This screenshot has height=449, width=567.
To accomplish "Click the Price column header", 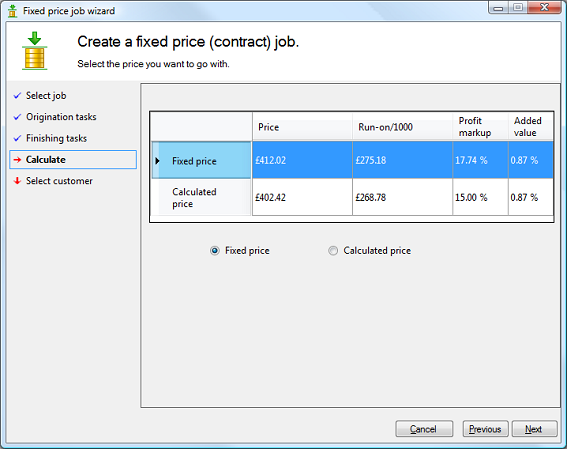I will pos(302,127).
